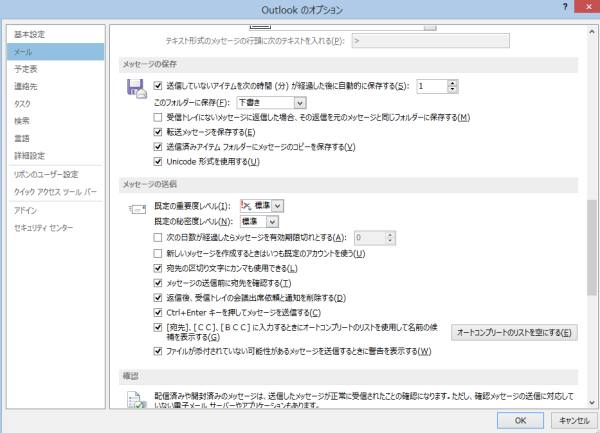The height and width of the screenshot is (433, 600).
Task: Click the send messages envelope icon
Action: (x=137, y=208)
